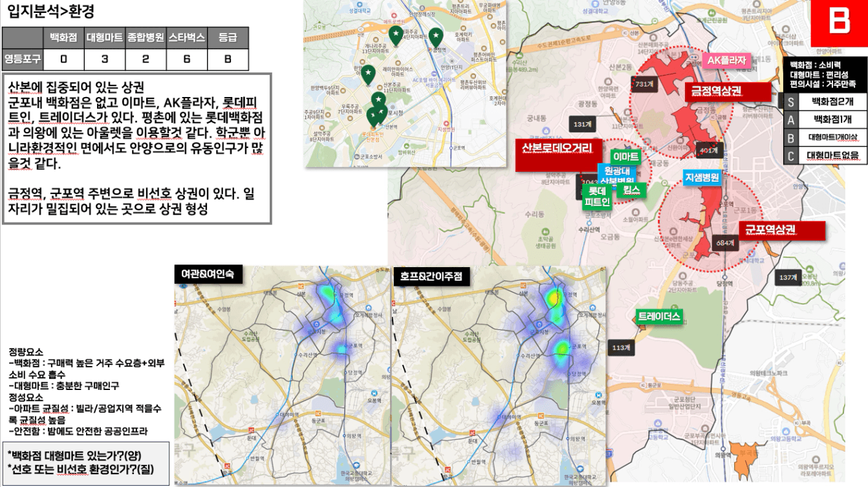Viewport: 868px width, 487px height.
Task: Click the text box beginning 산본에 집중되어 있는 상권
Action: pos(136,148)
